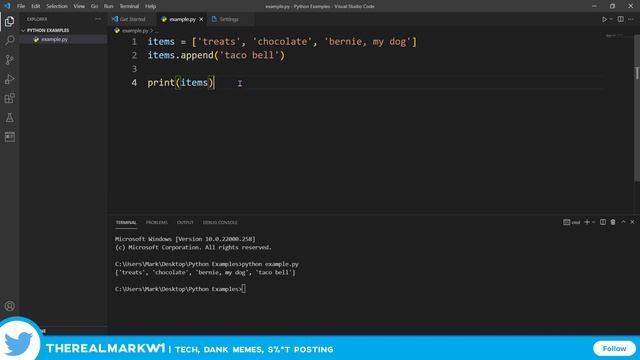
Task: Switch to the DEBUG CONSOLE panel tab
Action: [220, 222]
